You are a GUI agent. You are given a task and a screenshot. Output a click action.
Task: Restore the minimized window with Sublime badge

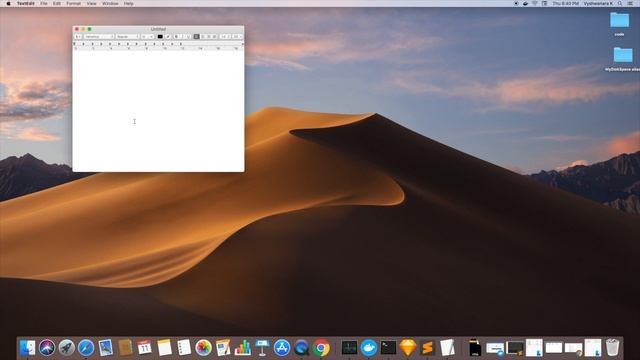515,348
